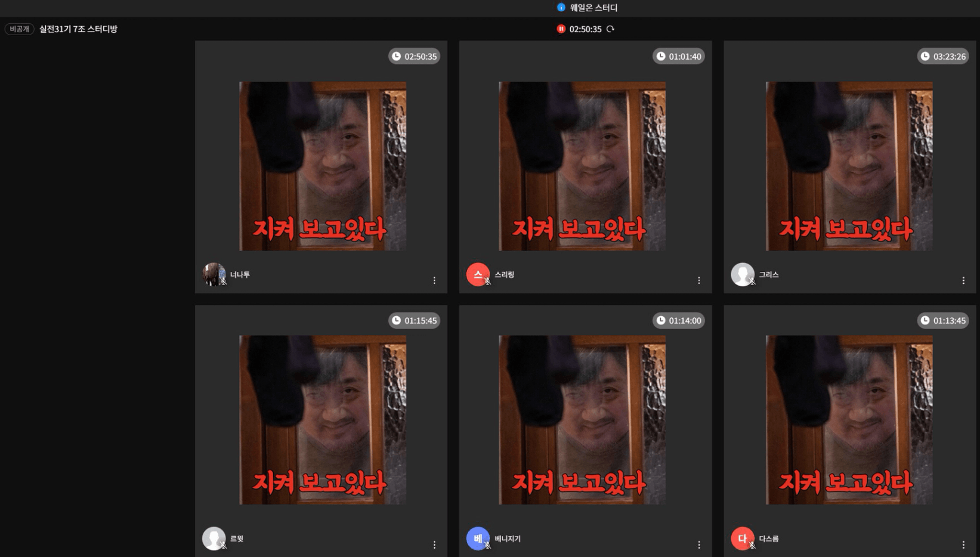Viewport: 980px width, 557px height.
Task: Click 르윗's gray profile avatar
Action: (x=214, y=539)
